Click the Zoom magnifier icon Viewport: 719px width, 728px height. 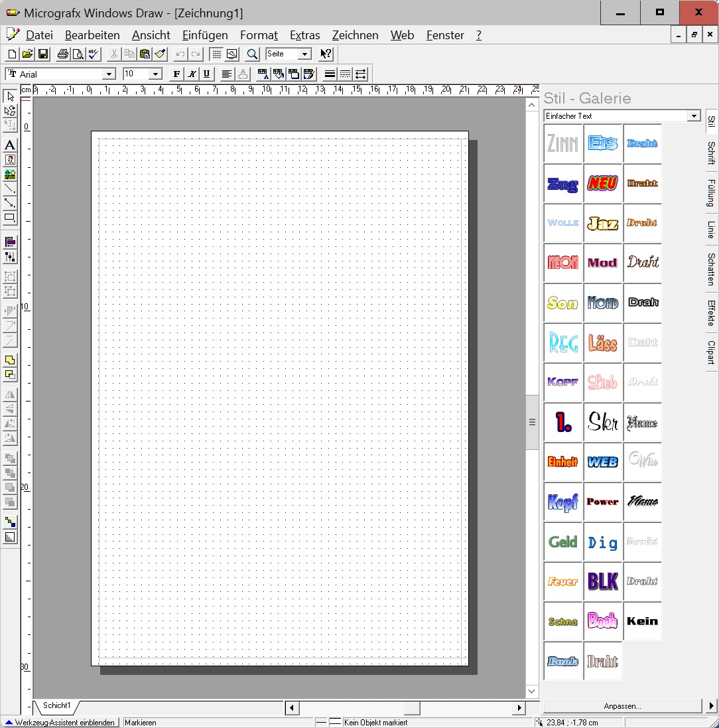coord(252,54)
